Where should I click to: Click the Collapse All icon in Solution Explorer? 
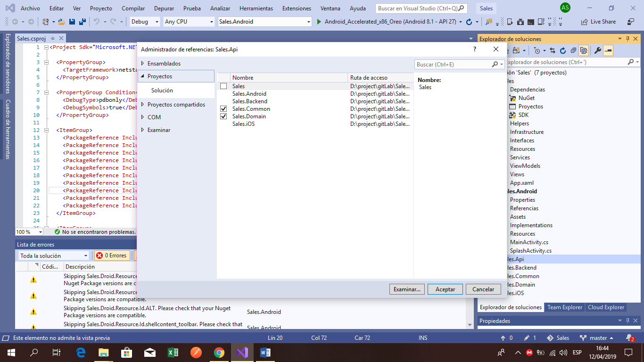coord(573,50)
